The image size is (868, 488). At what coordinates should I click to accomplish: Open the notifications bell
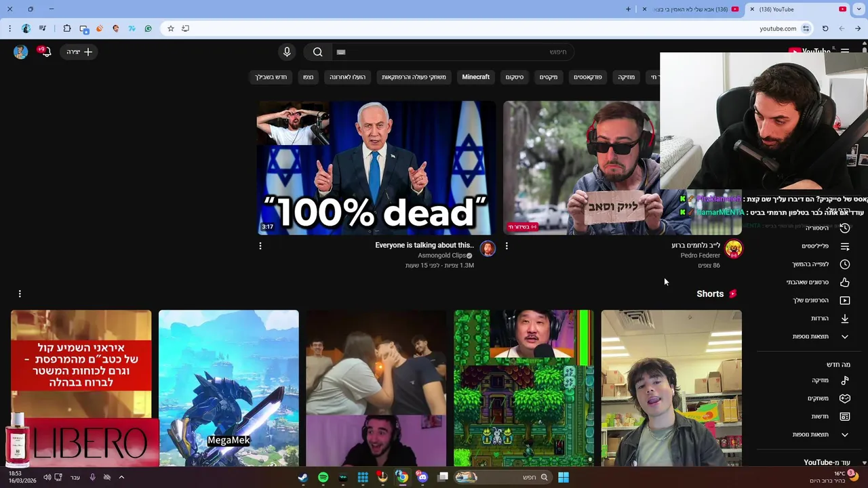pyautogui.click(x=46, y=52)
